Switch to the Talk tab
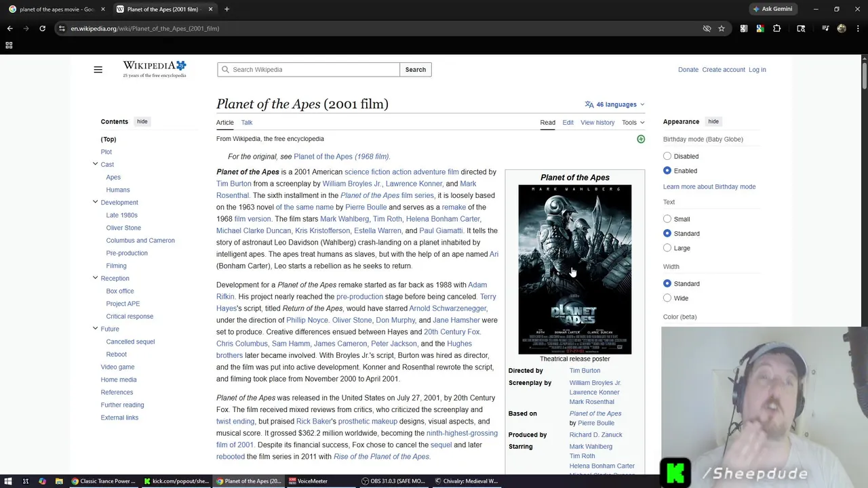The width and height of the screenshot is (868, 488). (x=247, y=123)
